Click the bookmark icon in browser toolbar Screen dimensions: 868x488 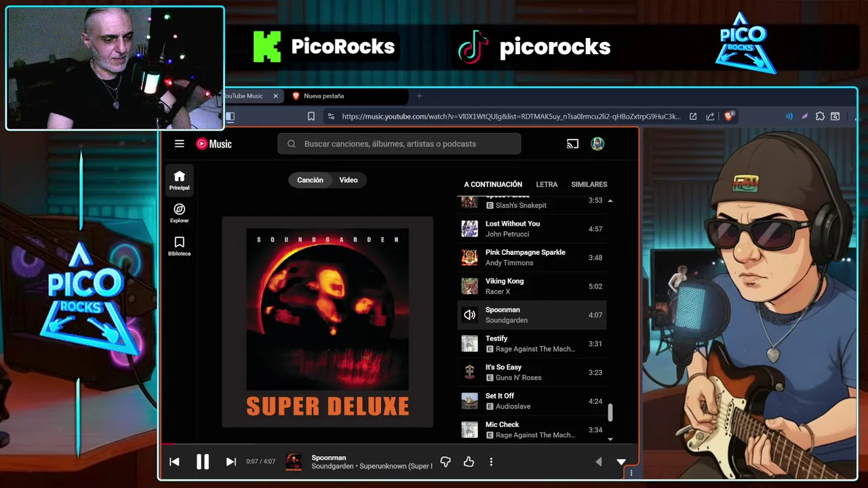311,116
